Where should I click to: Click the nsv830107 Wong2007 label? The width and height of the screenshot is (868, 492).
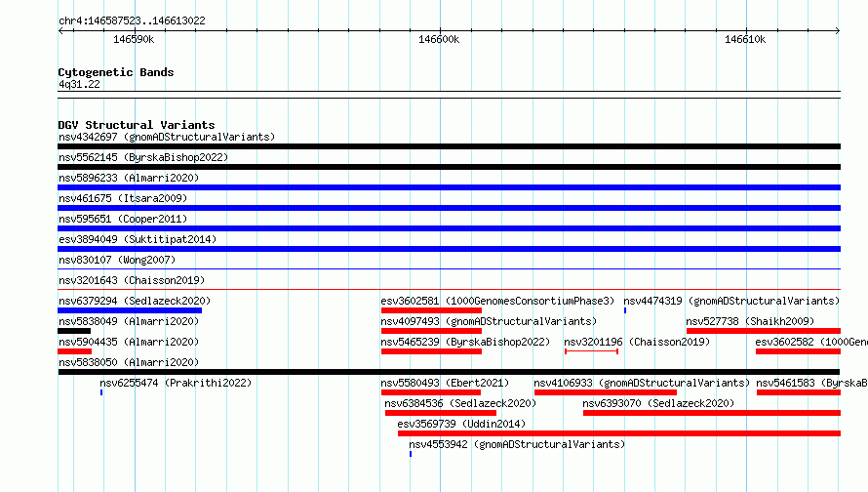pyautogui.click(x=117, y=260)
